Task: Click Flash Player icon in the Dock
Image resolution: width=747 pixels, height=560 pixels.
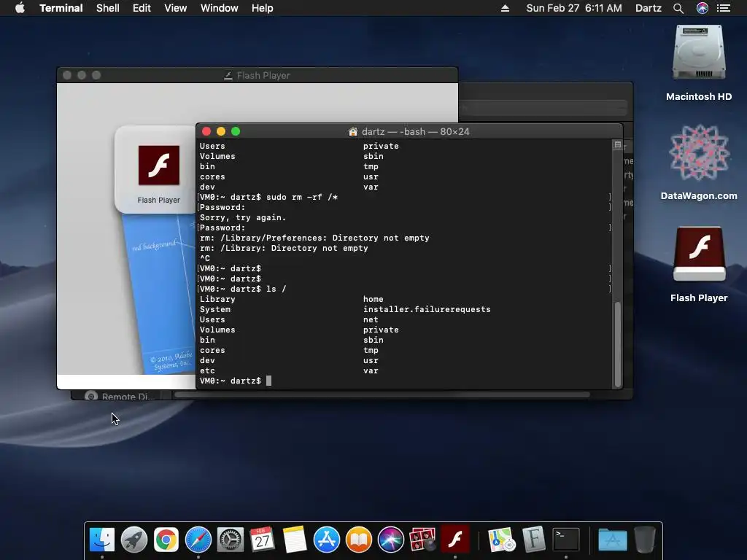Action: 455,540
